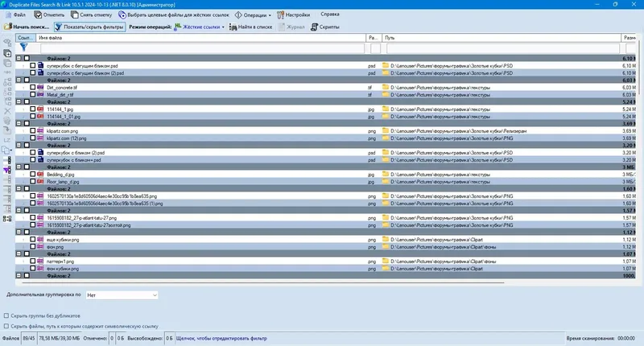Check the box for суперкубок с бегущим бликом.psd

click(32, 66)
